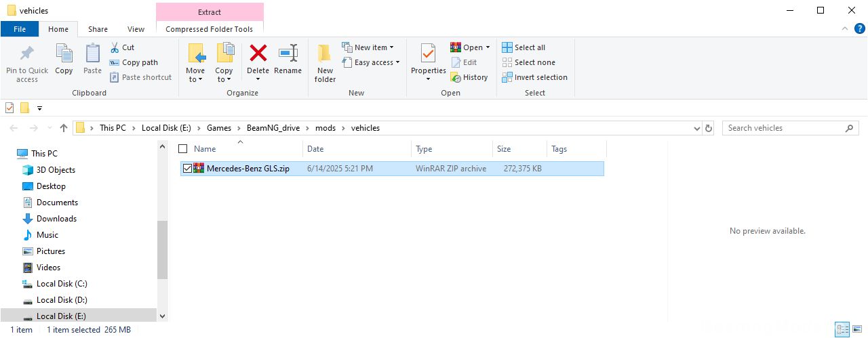Open file History from ribbon
The image size is (868, 338).
[x=469, y=77]
